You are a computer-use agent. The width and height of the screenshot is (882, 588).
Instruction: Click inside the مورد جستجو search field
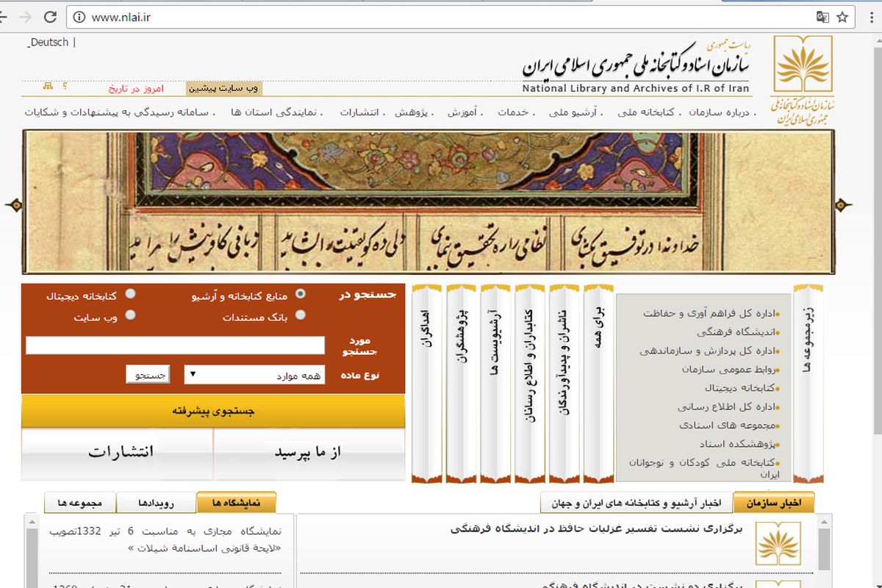click(x=176, y=345)
